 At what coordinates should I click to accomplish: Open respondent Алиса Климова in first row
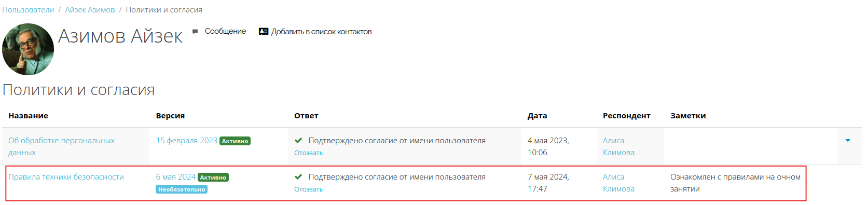coord(618,146)
